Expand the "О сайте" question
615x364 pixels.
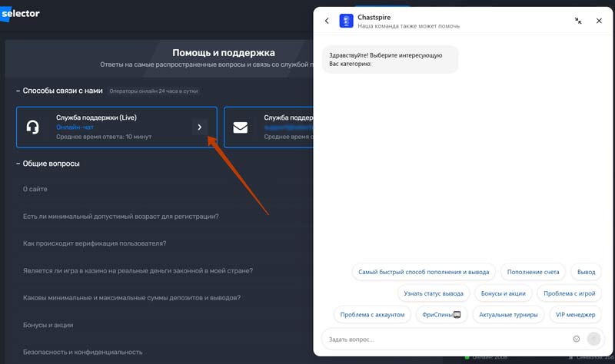pos(35,188)
